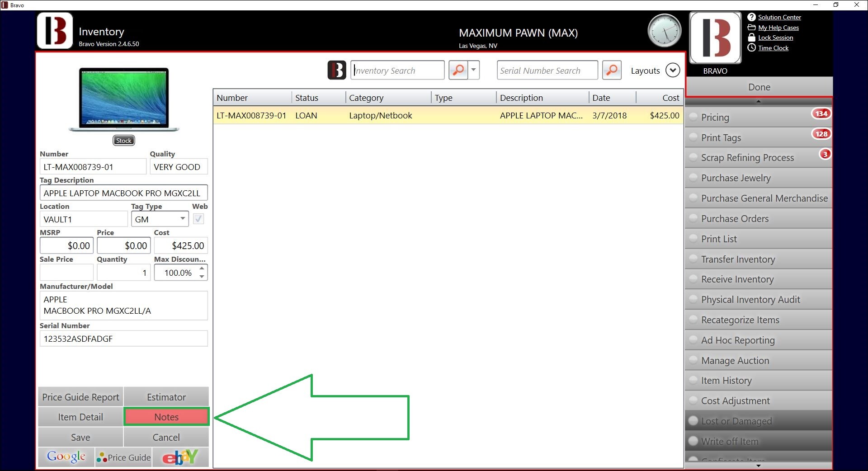Open Scrap Refining Process task
This screenshot has width=868, height=471.
[x=759, y=158]
